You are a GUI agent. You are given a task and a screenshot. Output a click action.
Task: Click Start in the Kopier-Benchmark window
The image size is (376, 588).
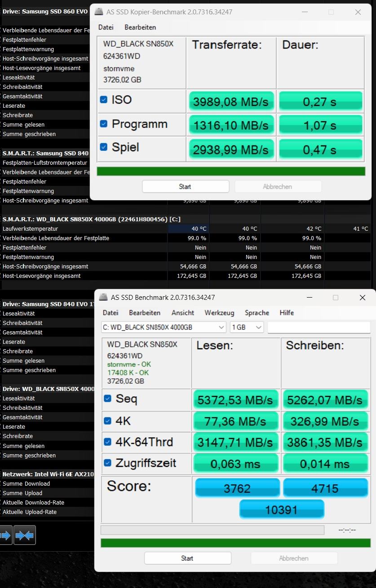186,187
